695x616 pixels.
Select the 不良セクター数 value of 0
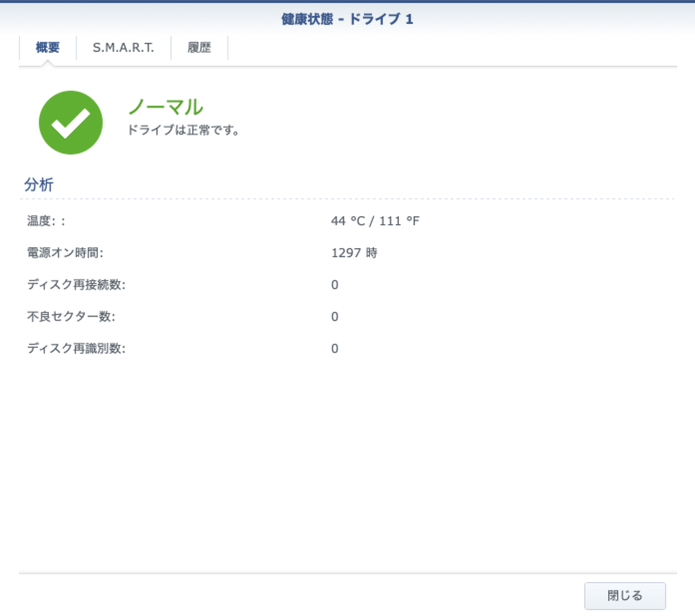click(x=335, y=317)
